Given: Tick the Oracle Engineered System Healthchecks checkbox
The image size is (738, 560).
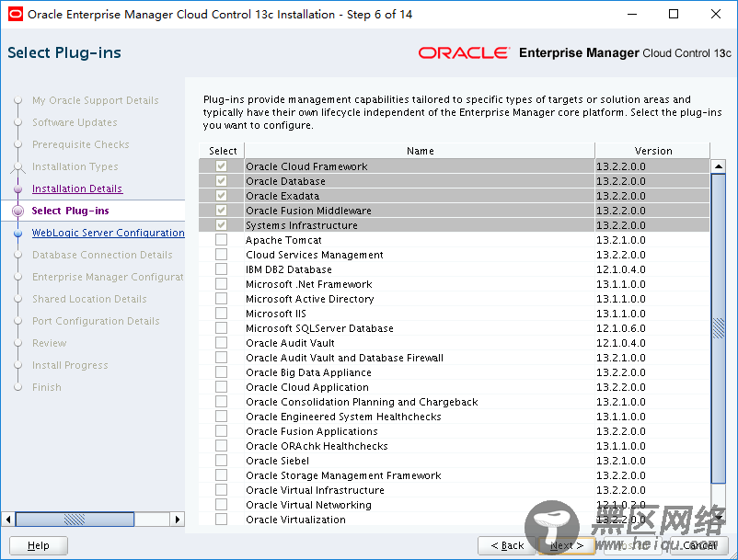Looking at the screenshot, I should point(221,417).
